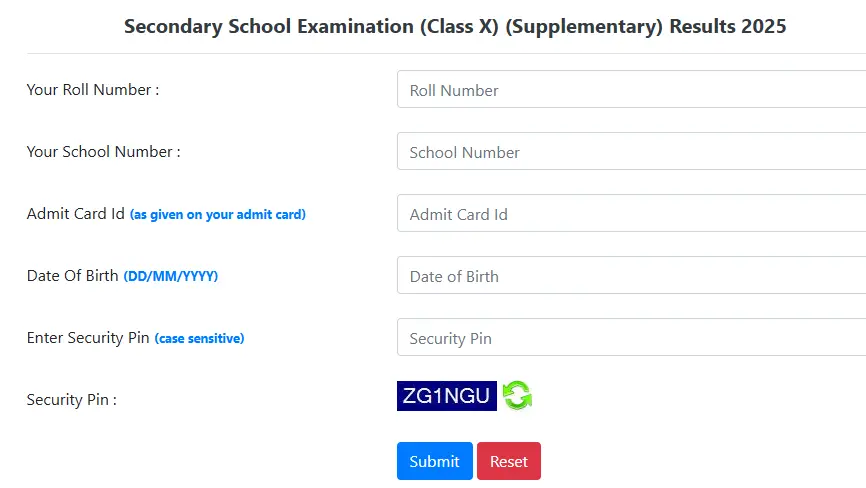Click the blue DD/MM/YYYY format hint
This screenshot has height=488, width=866.
(x=171, y=277)
